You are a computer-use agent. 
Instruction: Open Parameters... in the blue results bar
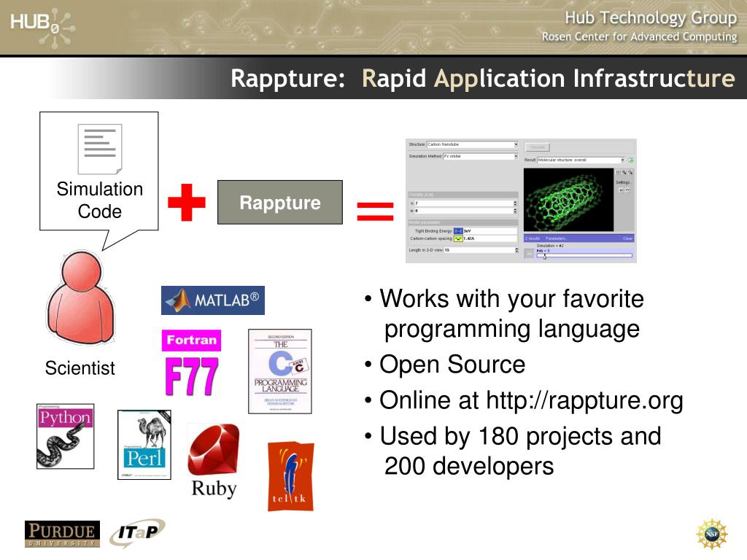click(x=555, y=238)
